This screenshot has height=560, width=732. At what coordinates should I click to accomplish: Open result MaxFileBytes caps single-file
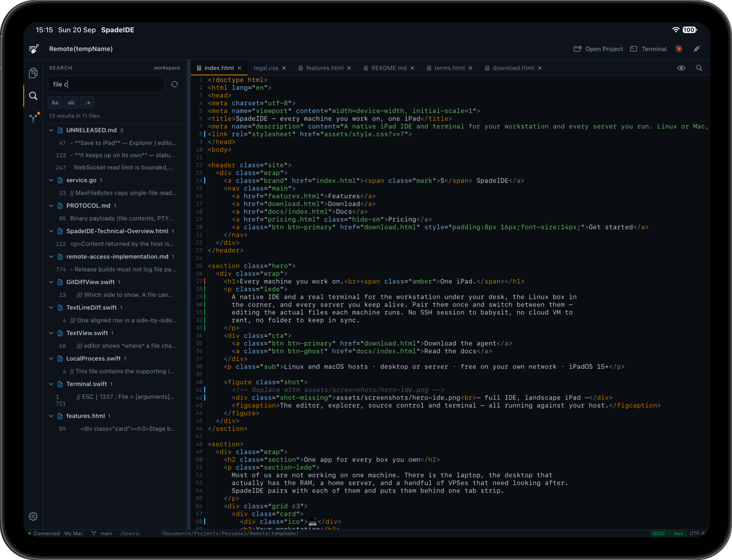[115, 193]
